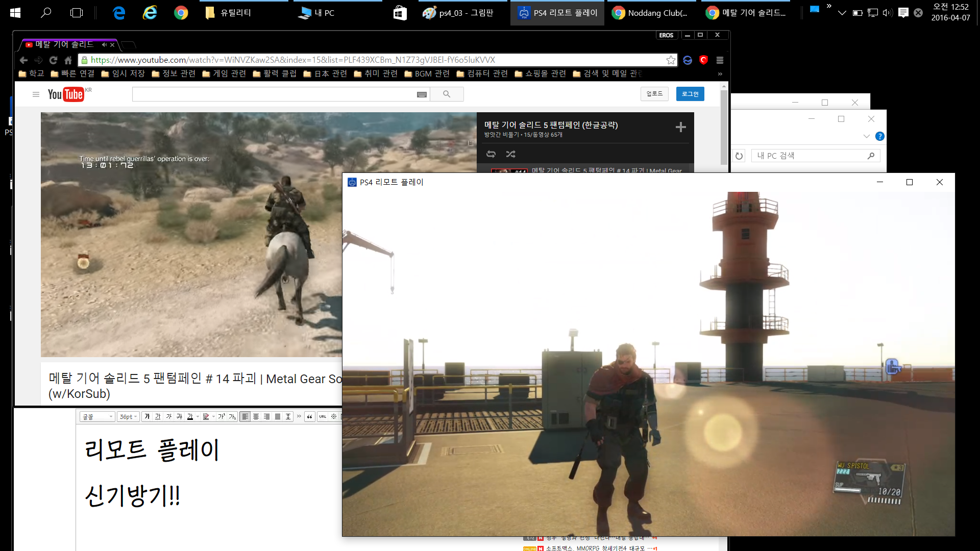Click the URL link insert icon

pos(323,416)
